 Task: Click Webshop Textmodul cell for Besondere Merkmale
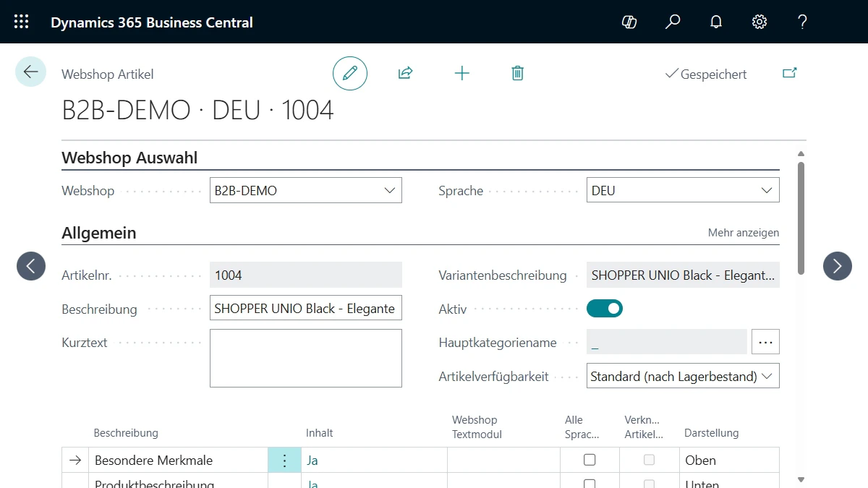503,461
